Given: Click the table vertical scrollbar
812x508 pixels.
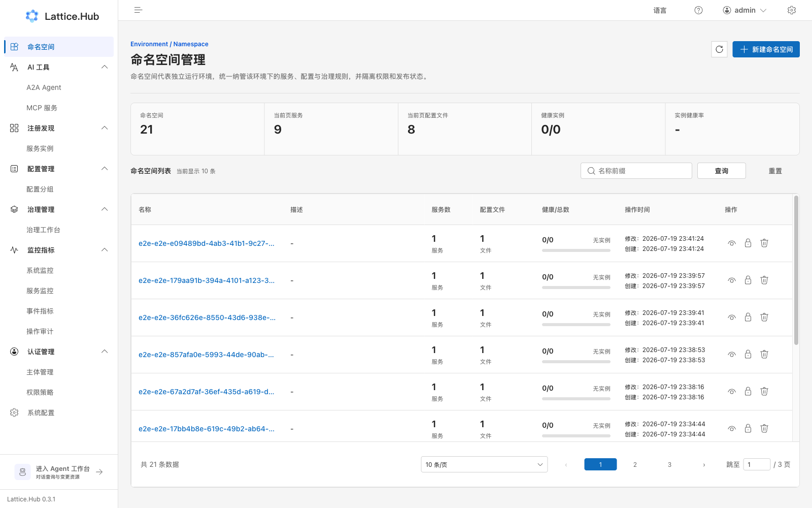Looking at the screenshot, I should point(796,270).
